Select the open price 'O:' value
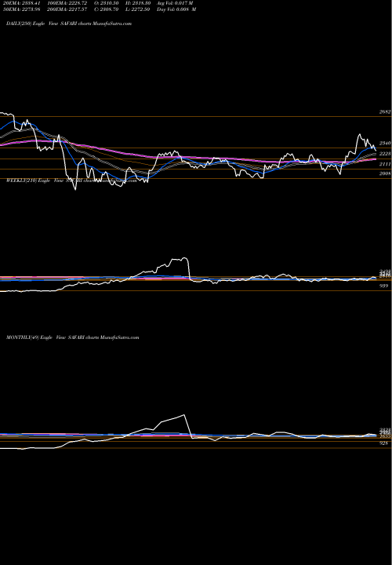 [107, 3]
